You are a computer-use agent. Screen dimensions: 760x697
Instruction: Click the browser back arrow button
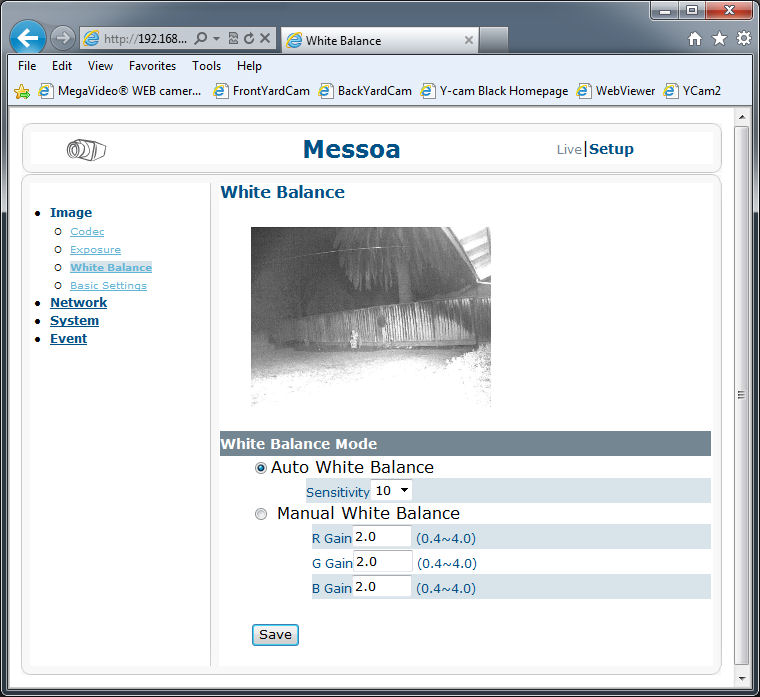(28, 39)
